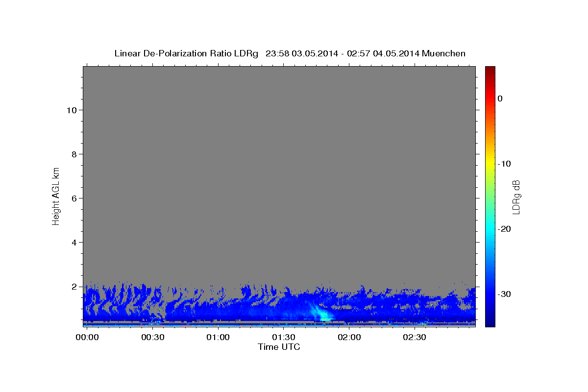Click the 01:30 time tick label

(x=283, y=338)
